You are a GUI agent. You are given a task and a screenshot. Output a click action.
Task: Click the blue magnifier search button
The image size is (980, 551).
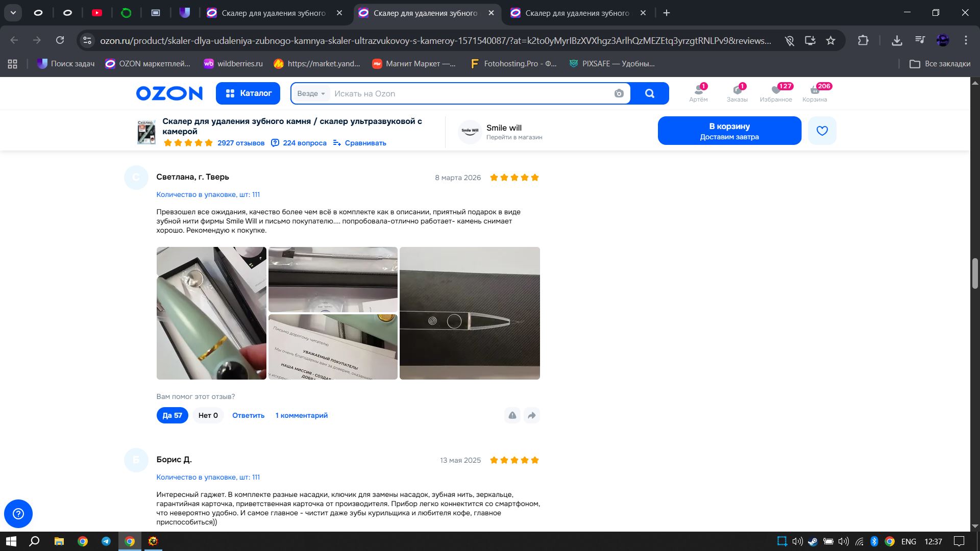[x=649, y=93]
